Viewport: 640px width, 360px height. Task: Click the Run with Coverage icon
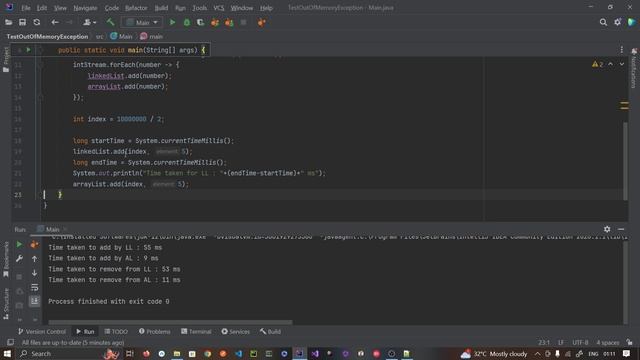click(200, 22)
